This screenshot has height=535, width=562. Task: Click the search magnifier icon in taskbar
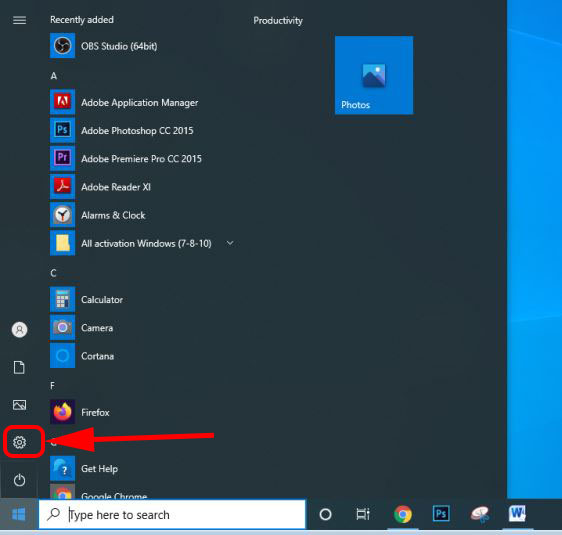[x=54, y=514]
